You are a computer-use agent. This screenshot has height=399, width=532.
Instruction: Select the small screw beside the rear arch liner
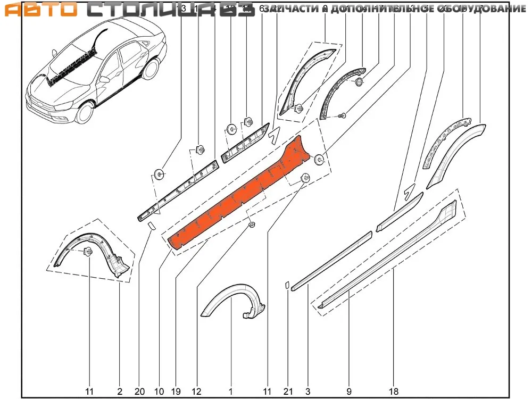343,115
